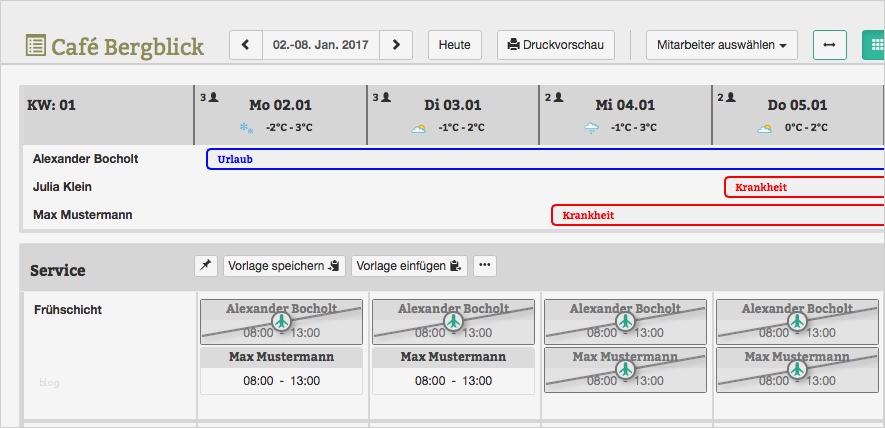
Task: Click the pin icon in Service section
Action: [206, 265]
